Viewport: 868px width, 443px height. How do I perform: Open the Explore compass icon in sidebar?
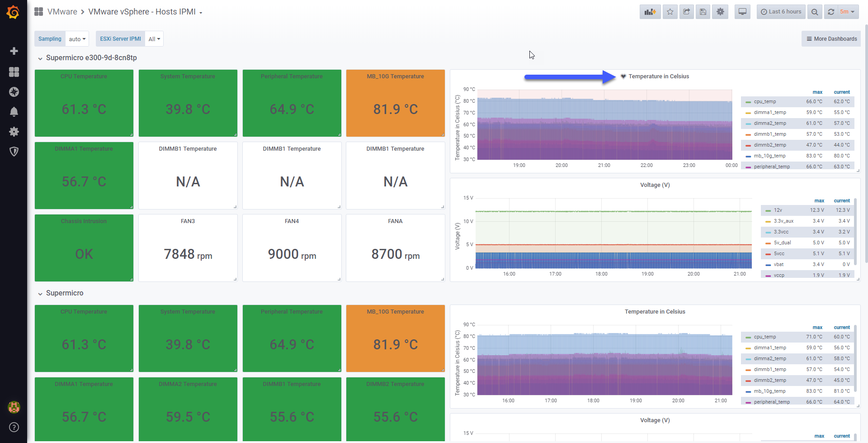(14, 91)
